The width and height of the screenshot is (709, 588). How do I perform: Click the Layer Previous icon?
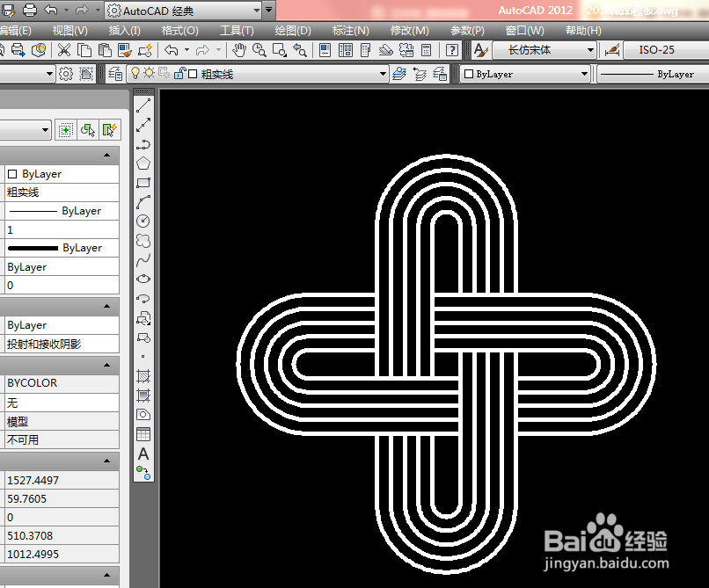click(x=420, y=74)
